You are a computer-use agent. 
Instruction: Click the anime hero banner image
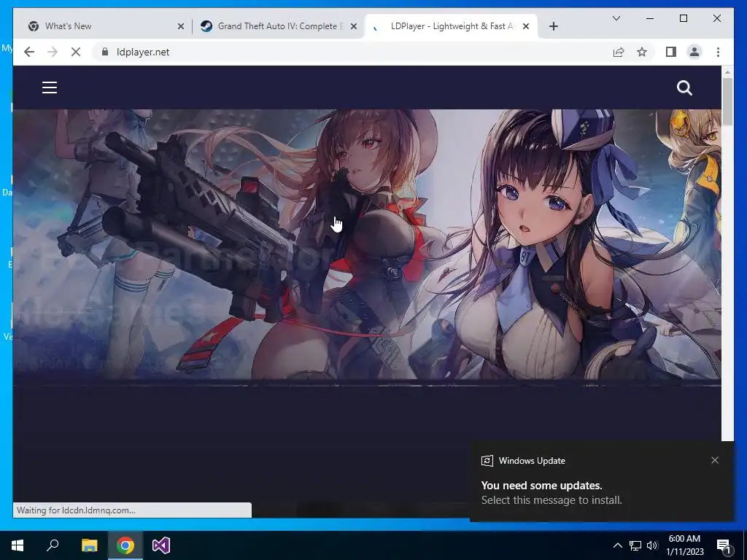point(367,244)
